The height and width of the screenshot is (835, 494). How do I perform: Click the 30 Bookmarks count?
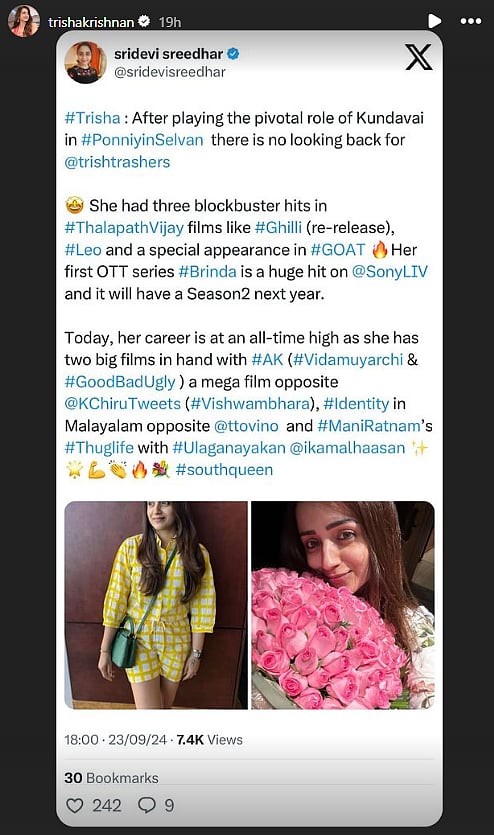(x=111, y=778)
